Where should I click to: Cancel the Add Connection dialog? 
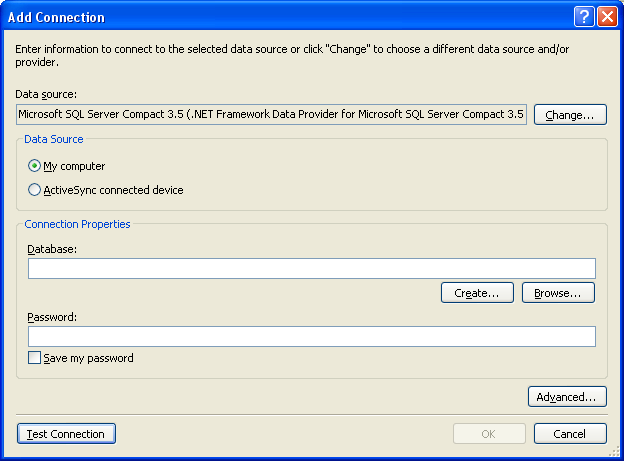coord(570,434)
